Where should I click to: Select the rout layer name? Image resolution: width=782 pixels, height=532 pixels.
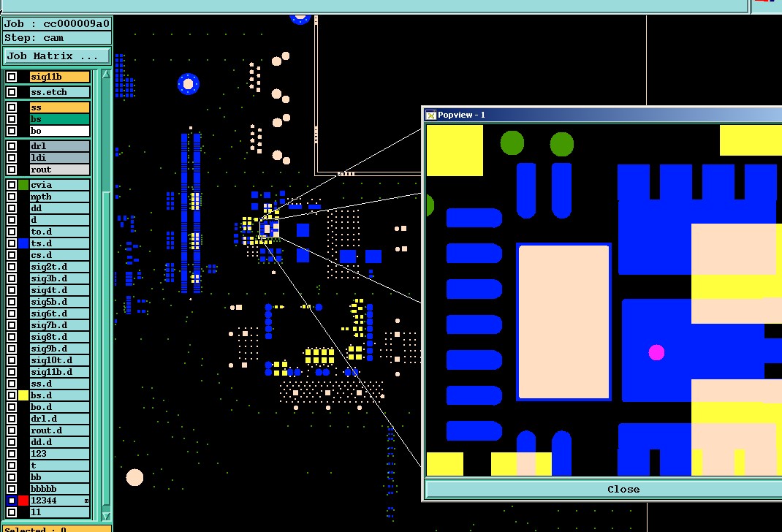pyautogui.click(x=60, y=170)
